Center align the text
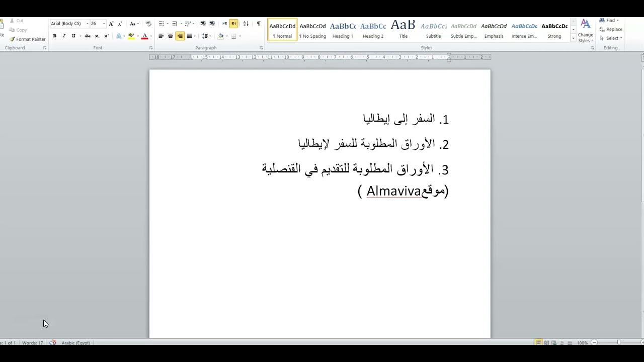The image size is (644, 362). coord(170,36)
